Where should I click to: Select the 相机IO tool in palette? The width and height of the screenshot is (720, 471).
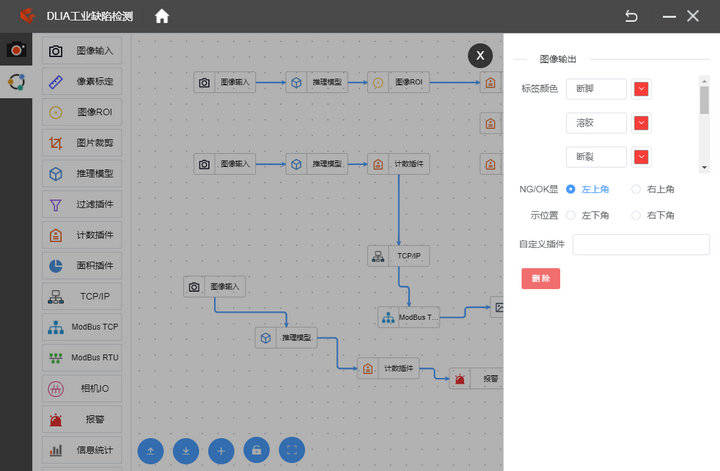[83, 388]
